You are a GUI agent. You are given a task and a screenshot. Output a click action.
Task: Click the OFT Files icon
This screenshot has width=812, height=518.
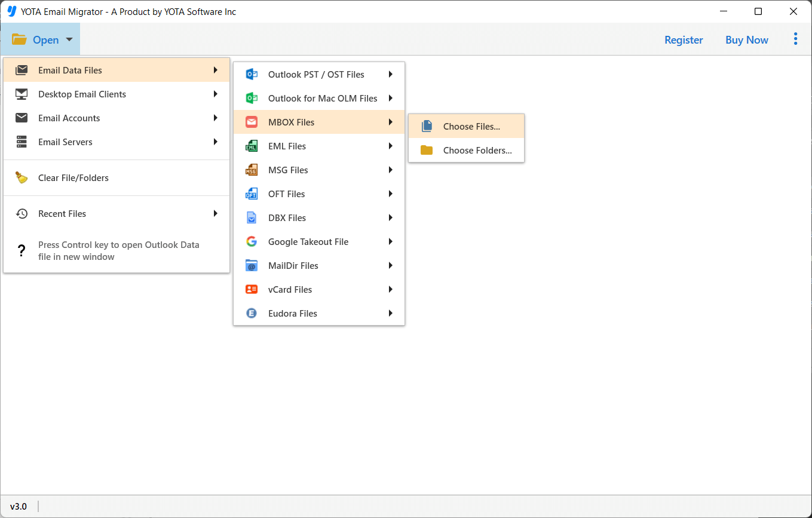tap(252, 194)
